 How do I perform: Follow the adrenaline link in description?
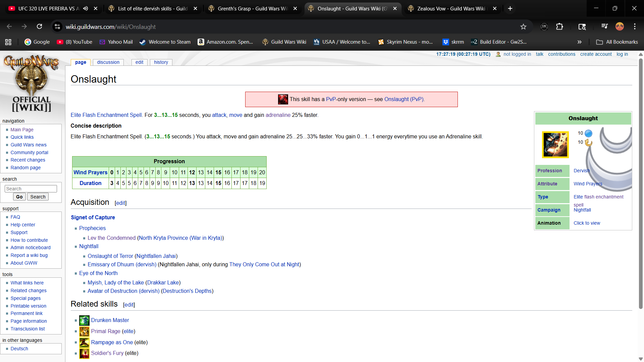point(278,115)
